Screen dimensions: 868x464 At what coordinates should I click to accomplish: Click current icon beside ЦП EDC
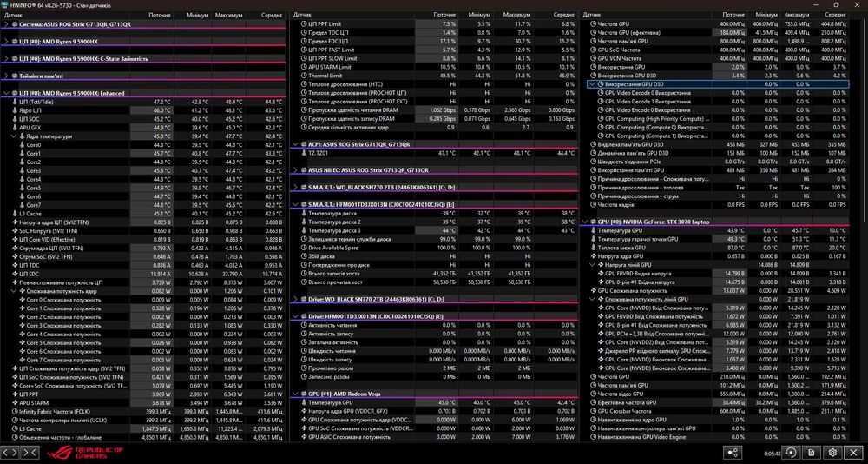[x=15, y=274]
